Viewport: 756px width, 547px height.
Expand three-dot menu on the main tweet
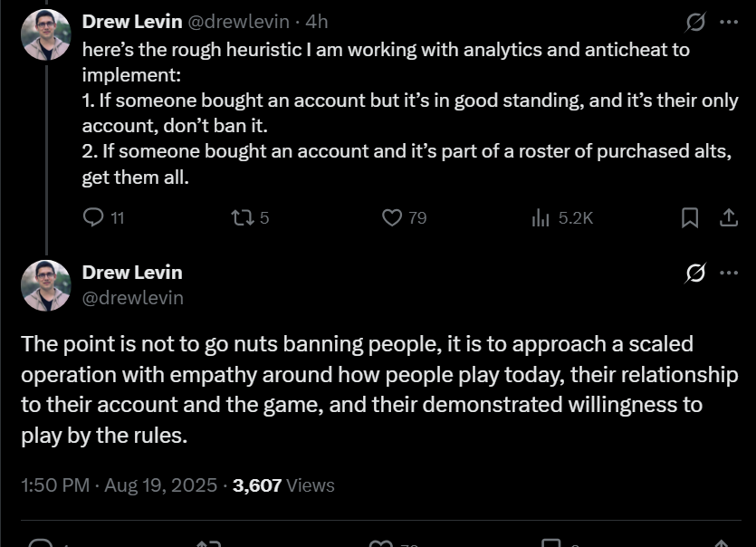tap(729, 273)
